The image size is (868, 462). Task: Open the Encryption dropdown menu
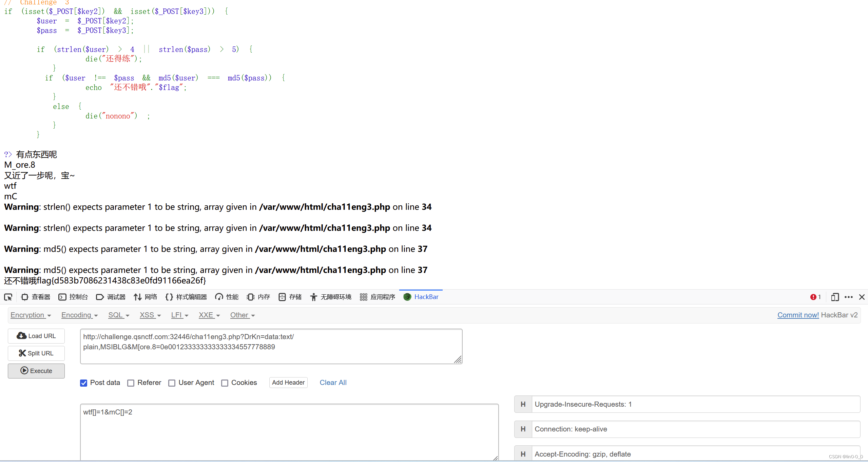click(x=30, y=315)
